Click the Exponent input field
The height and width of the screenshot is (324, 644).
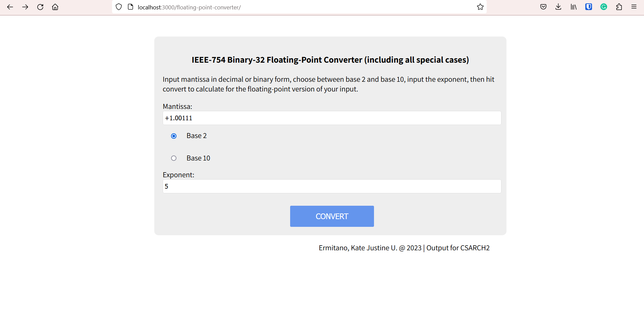coord(331,186)
